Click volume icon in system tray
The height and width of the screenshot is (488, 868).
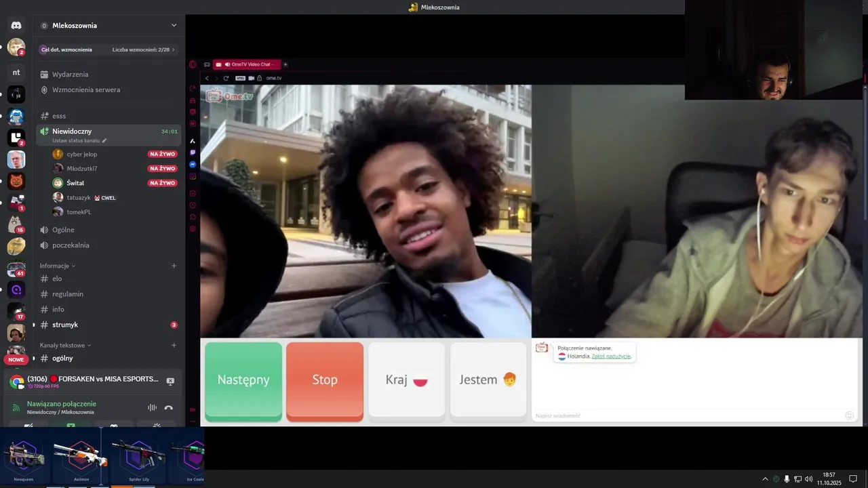click(x=808, y=479)
